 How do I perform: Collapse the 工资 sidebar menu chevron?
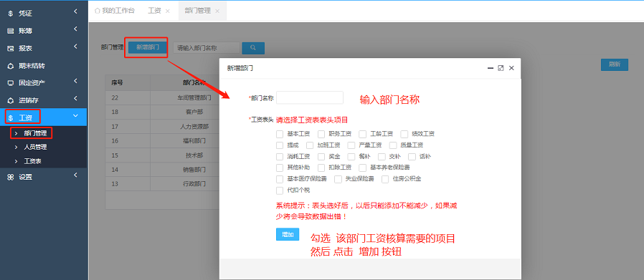pos(75,117)
